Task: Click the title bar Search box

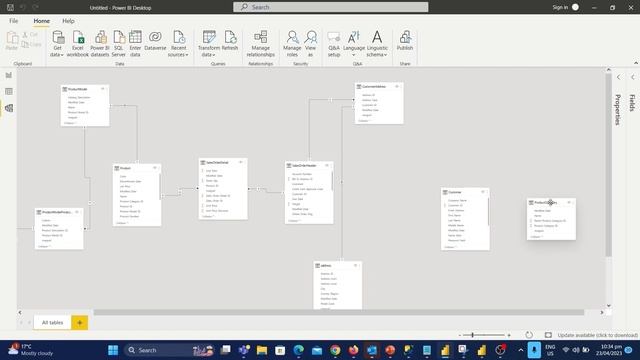Action: (331, 7)
